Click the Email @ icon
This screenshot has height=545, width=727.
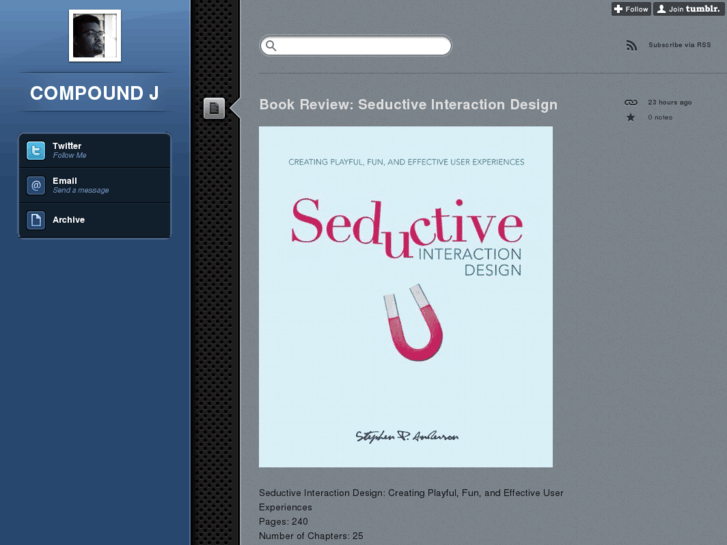tap(36, 186)
